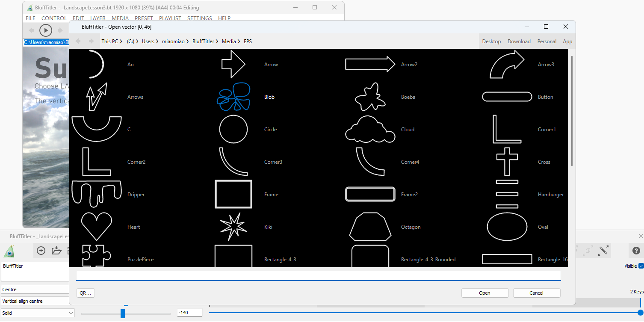The height and width of the screenshot is (322, 644).
Task: Select the Heart vector shape thumbnail
Action: 97,227
